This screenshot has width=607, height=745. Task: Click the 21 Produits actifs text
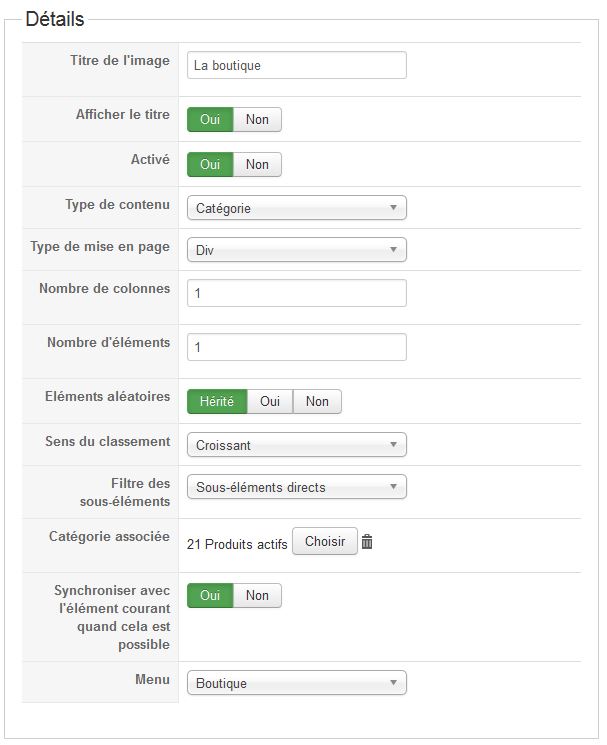tap(237, 544)
